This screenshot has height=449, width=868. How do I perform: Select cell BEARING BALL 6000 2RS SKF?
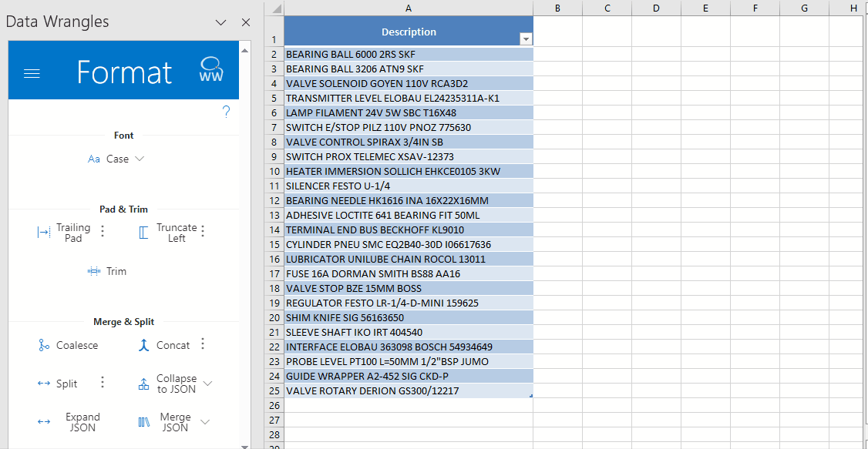pyautogui.click(x=409, y=54)
